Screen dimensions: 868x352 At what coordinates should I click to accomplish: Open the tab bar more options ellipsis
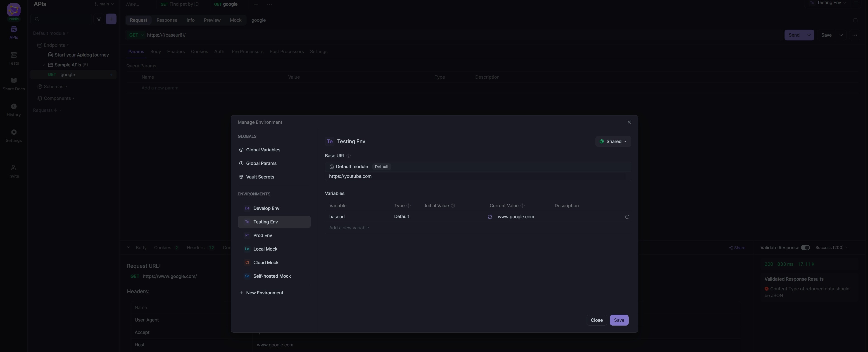click(269, 4)
